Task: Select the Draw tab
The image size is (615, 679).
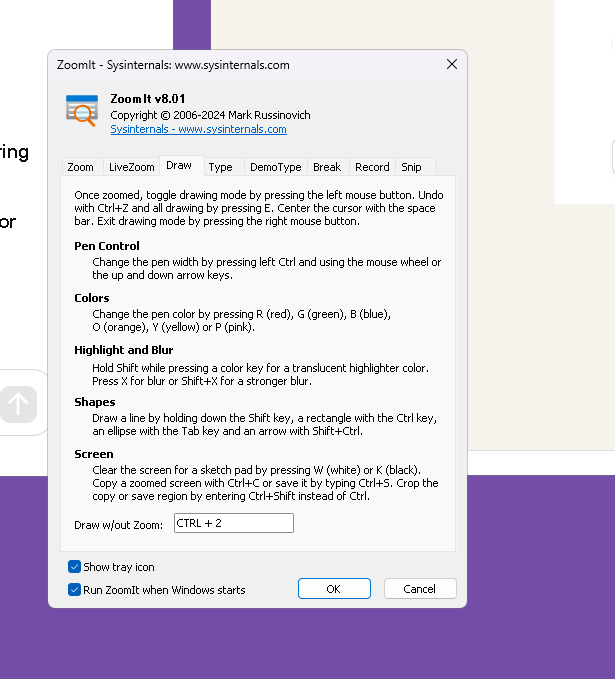Action: 179,165
